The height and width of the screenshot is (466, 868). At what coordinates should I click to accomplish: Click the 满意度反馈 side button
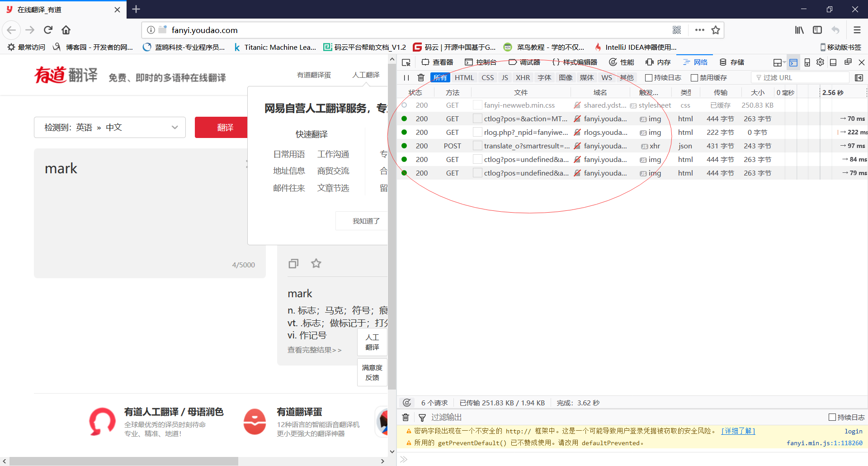click(x=372, y=372)
